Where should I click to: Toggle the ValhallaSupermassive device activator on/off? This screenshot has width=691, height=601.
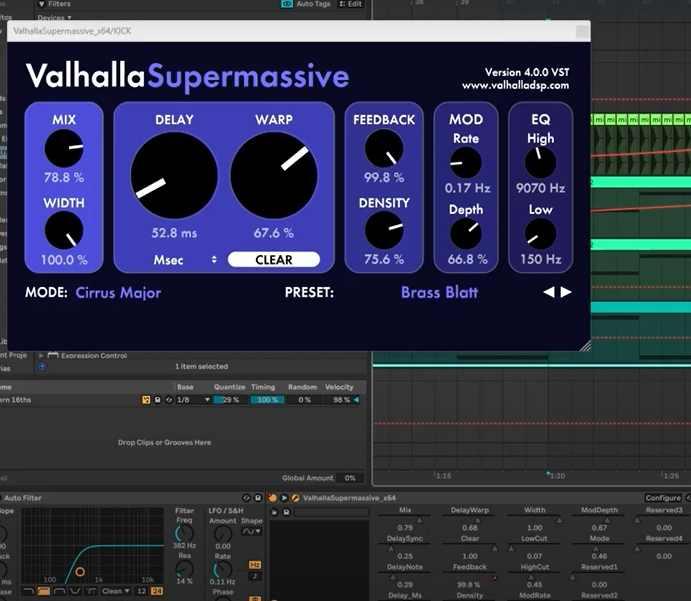[x=273, y=498]
